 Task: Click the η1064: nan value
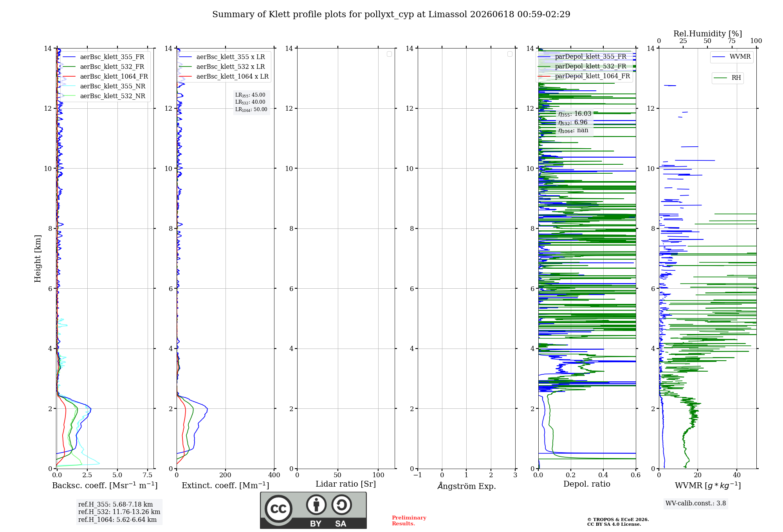[573, 130]
